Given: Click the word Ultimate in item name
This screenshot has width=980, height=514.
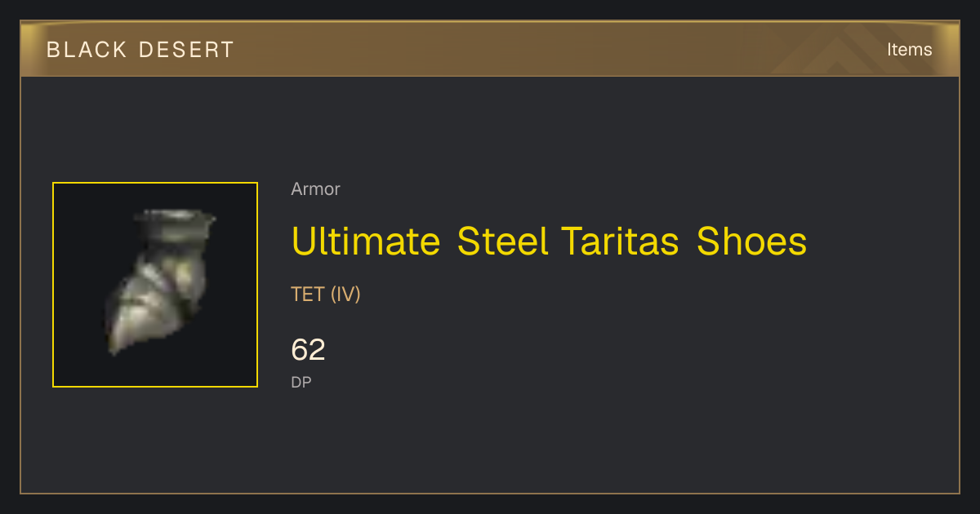Looking at the screenshot, I should pyautogui.click(x=366, y=241).
